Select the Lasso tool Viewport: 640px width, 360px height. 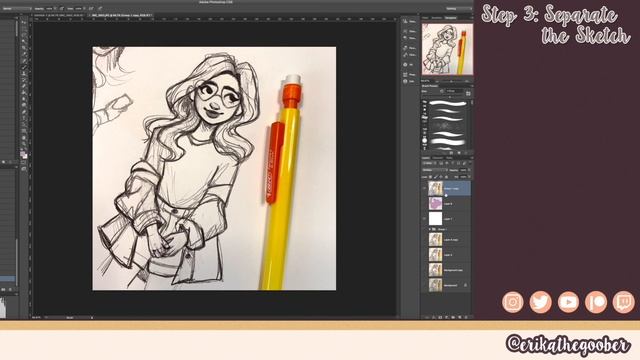point(24,34)
